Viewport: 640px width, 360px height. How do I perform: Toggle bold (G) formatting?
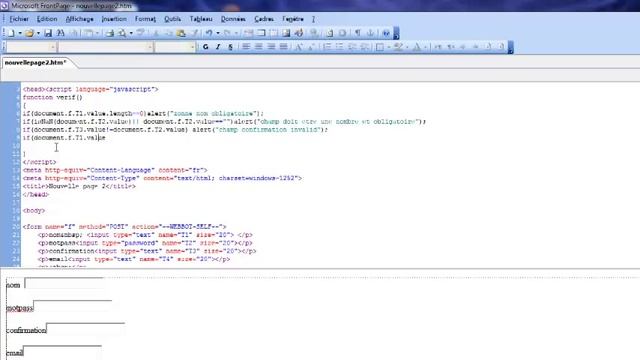point(206,47)
